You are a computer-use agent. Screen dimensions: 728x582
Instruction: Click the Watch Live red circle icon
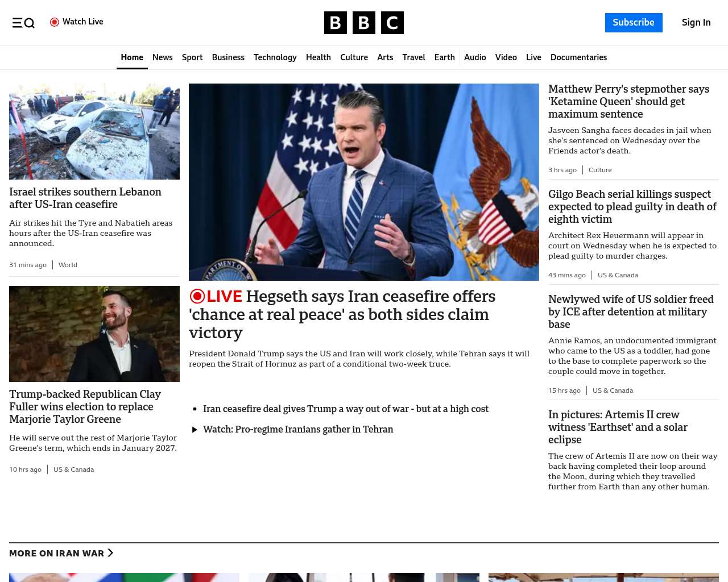(55, 22)
